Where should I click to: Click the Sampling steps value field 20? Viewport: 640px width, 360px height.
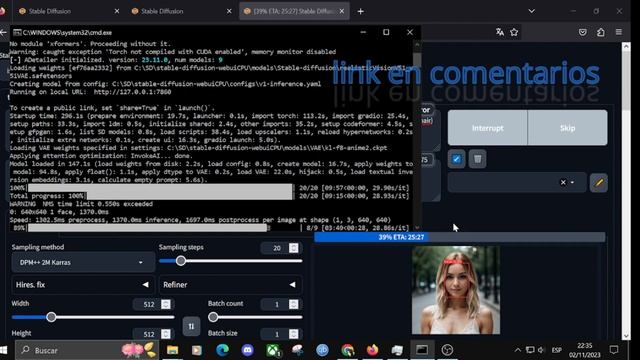point(276,248)
